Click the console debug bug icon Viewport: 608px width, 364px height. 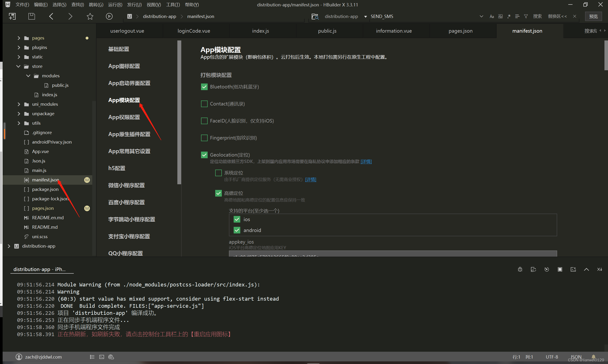coord(520,269)
